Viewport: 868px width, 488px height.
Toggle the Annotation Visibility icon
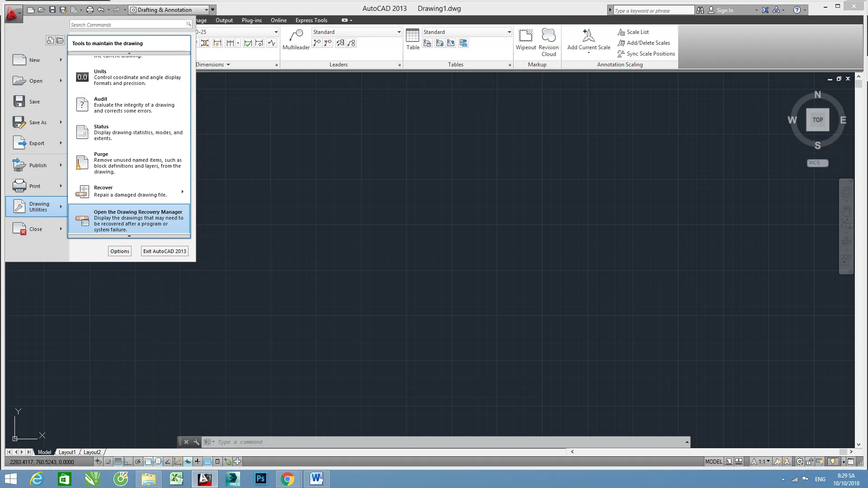(x=778, y=461)
